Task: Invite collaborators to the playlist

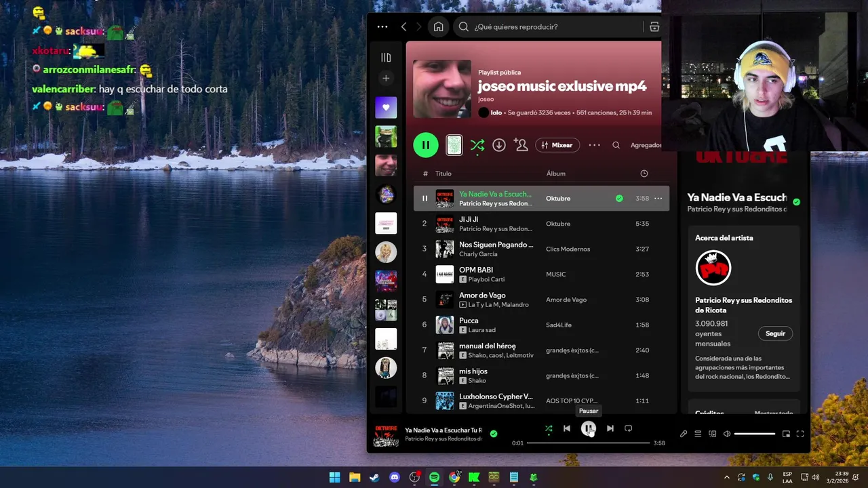Action: [x=521, y=145]
